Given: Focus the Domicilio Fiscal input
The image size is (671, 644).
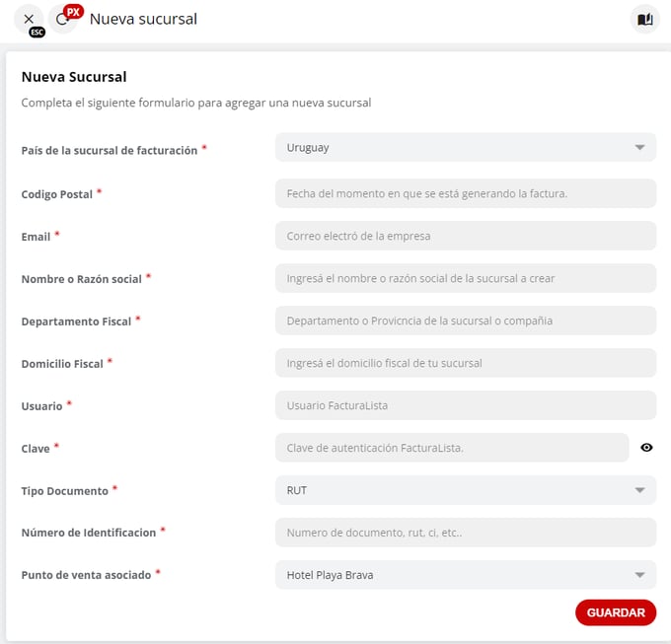Looking at the screenshot, I should (x=465, y=363).
